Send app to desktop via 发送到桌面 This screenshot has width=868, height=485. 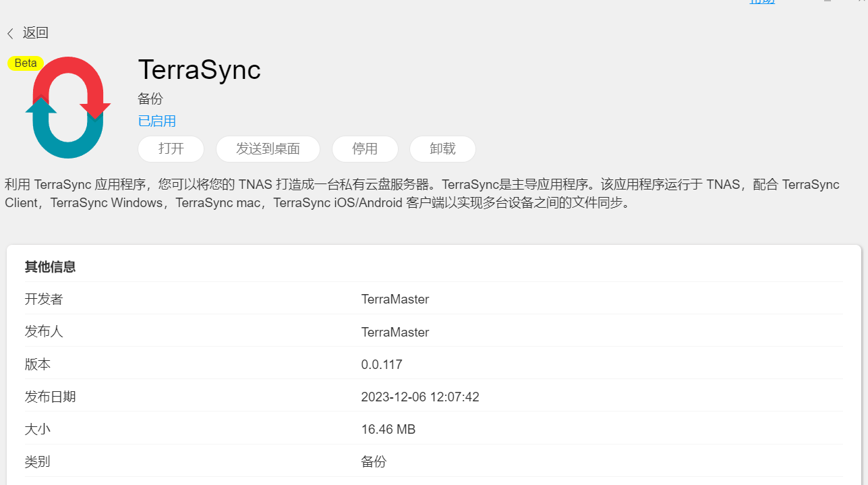click(268, 149)
